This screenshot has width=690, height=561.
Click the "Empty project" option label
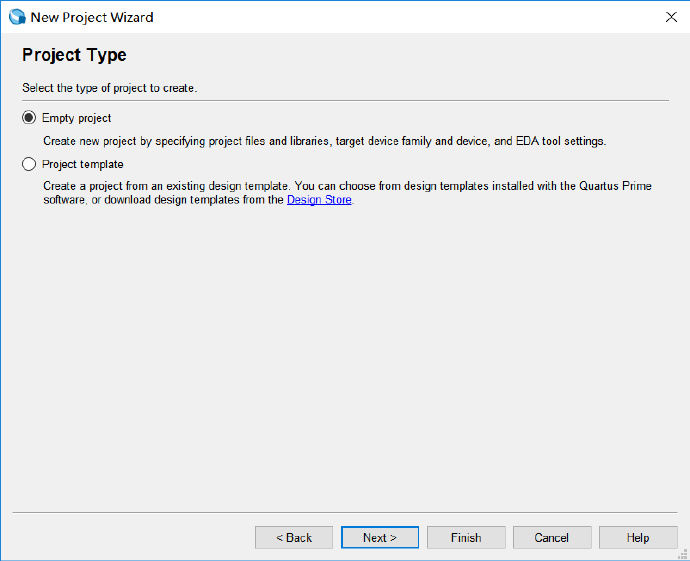point(76,118)
